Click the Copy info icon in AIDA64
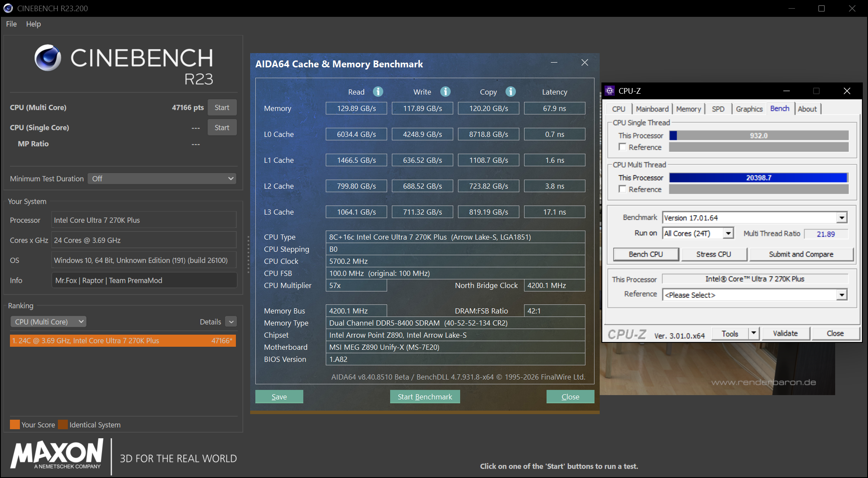Viewport: 868px width, 478px height. pos(511,92)
